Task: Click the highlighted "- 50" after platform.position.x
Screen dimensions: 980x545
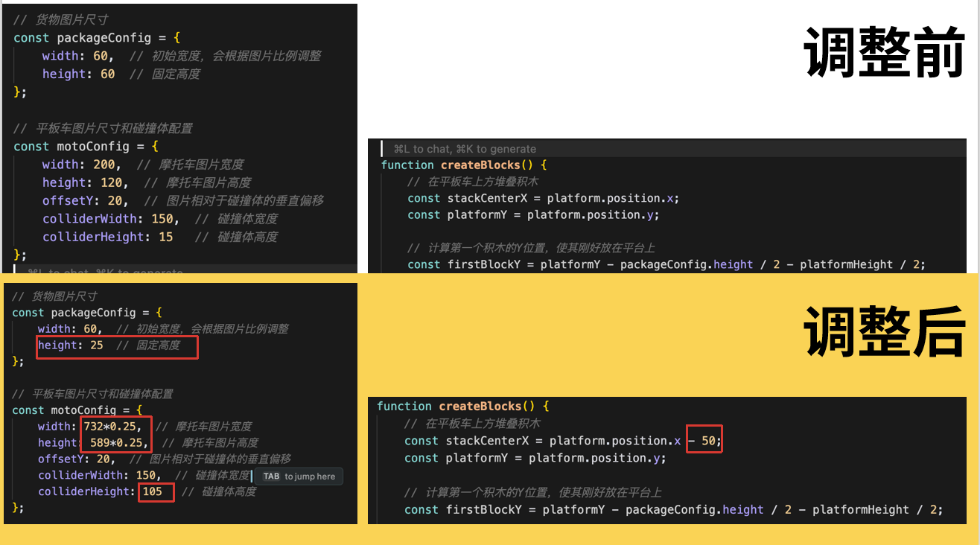Action: pos(703,441)
